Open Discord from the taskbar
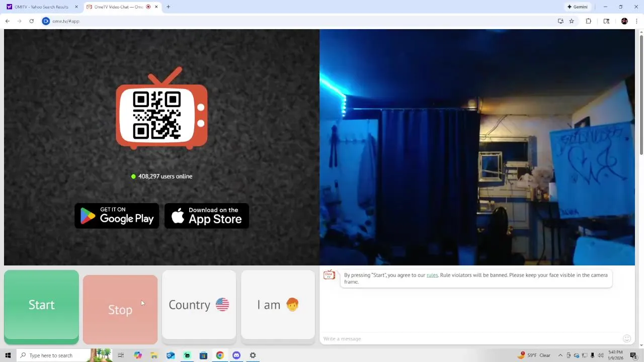This screenshot has height=362, width=644. pos(236,355)
